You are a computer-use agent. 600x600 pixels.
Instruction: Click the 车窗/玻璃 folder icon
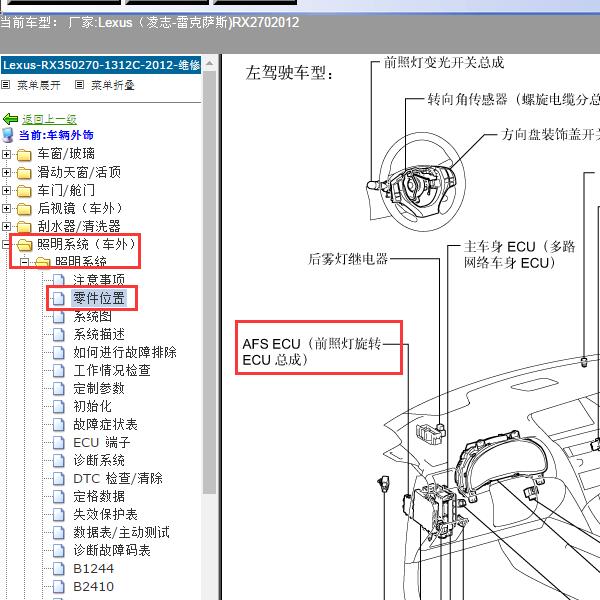point(24,155)
